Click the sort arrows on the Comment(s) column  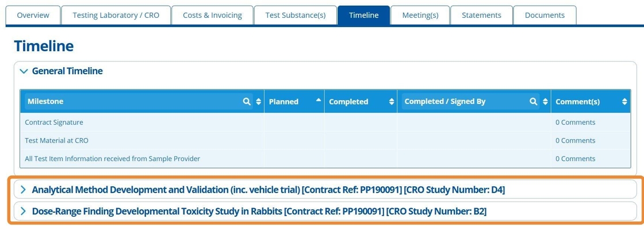click(624, 102)
